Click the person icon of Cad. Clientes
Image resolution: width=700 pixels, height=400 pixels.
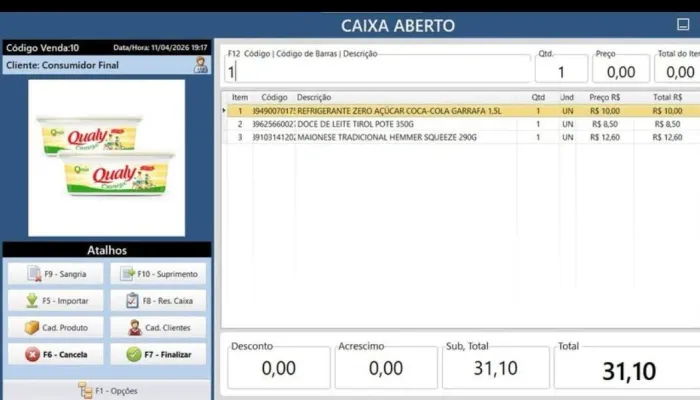[x=135, y=327]
